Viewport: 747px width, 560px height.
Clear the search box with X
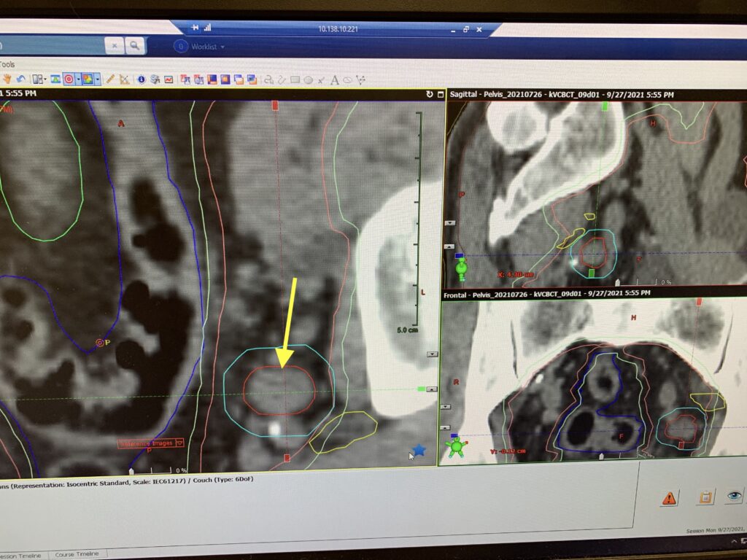point(115,46)
